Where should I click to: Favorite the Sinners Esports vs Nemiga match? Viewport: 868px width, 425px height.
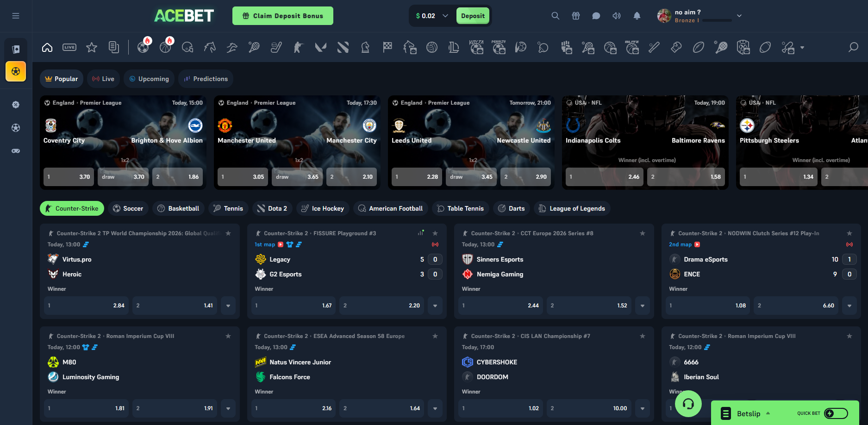pyautogui.click(x=643, y=233)
